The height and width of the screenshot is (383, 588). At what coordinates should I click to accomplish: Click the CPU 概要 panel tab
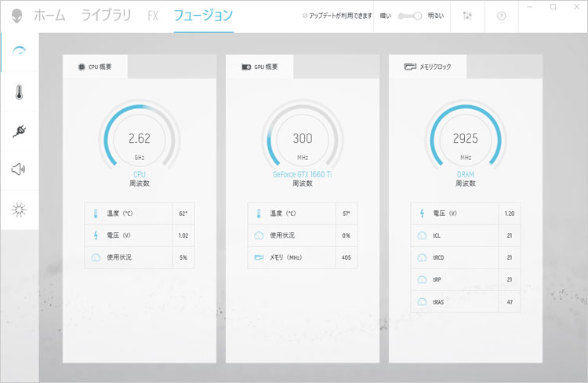[95, 67]
